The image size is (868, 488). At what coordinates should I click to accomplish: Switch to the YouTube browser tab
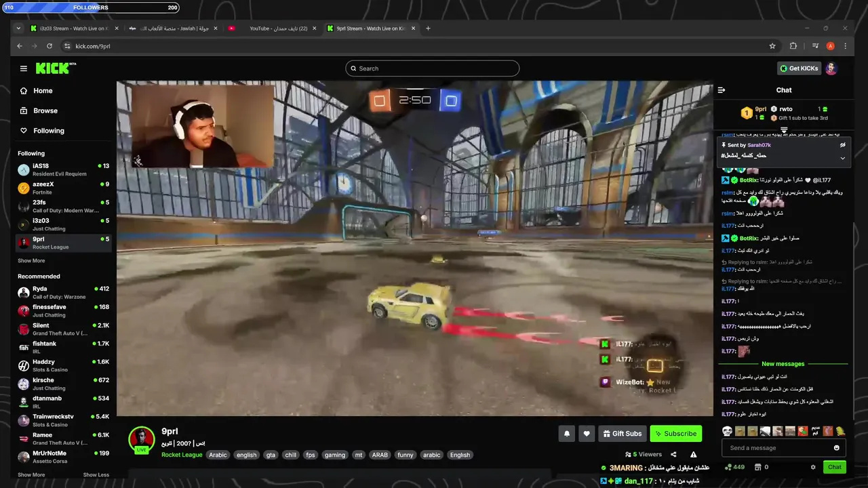click(x=273, y=28)
